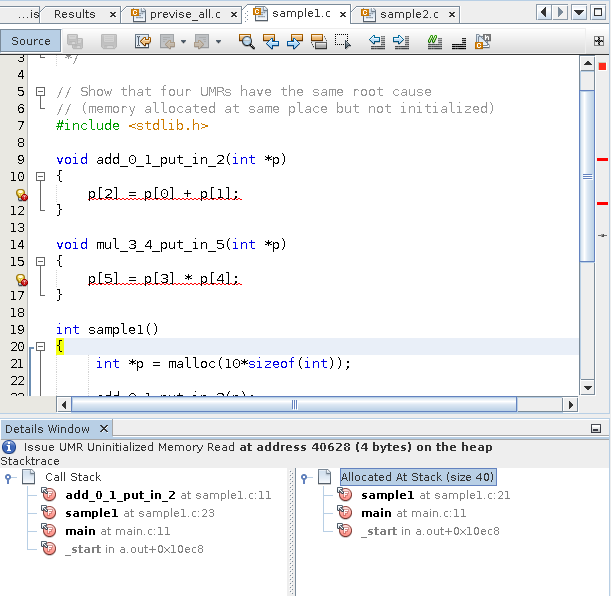Click horizontal scrollbar right arrow

(570, 404)
